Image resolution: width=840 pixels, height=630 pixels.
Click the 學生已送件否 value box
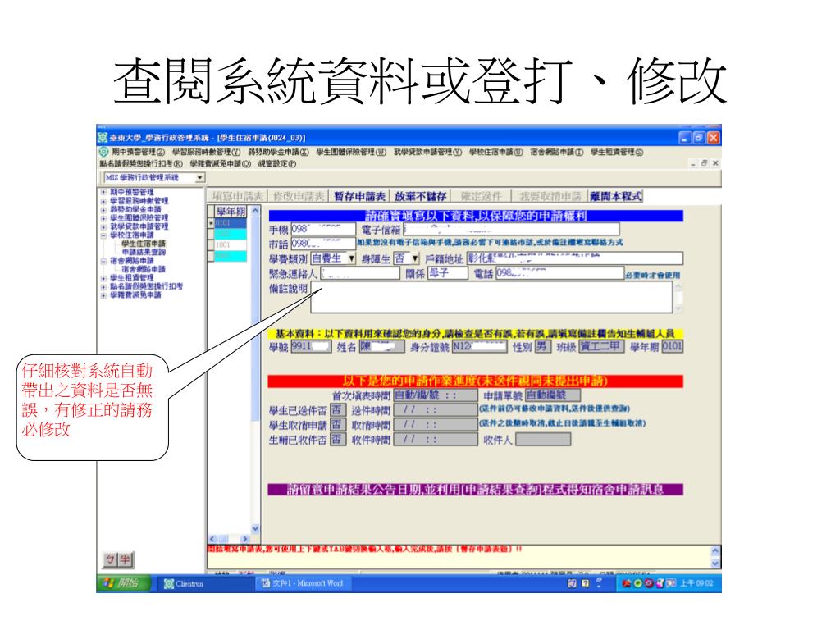coord(337,410)
